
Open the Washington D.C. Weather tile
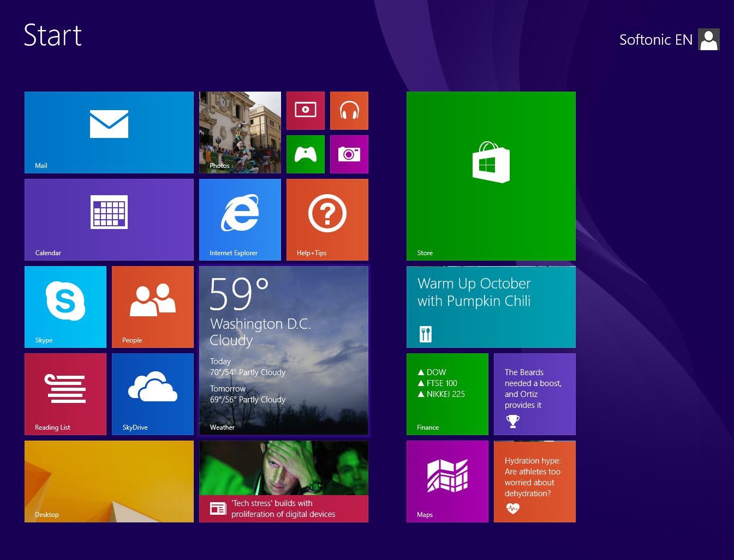click(x=284, y=351)
